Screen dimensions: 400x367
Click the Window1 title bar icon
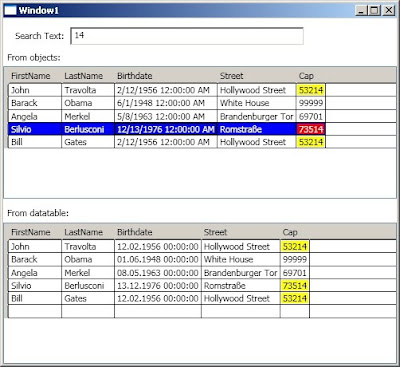pos(10,11)
